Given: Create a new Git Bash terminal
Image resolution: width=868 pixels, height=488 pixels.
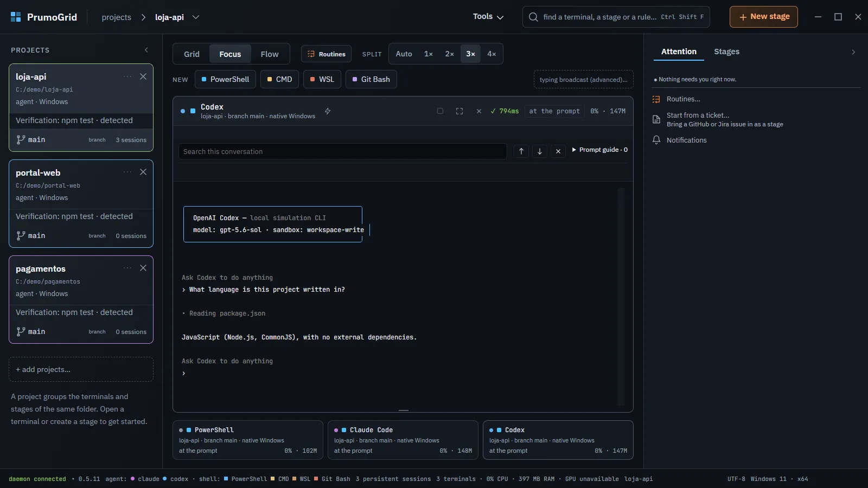Looking at the screenshot, I should pyautogui.click(x=371, y=79).
